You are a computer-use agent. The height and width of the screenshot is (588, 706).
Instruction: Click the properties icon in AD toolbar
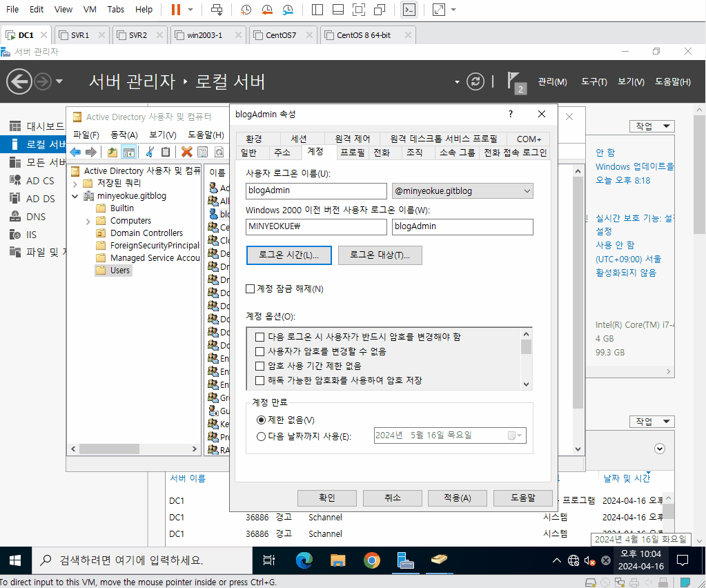tap(203, 153)
